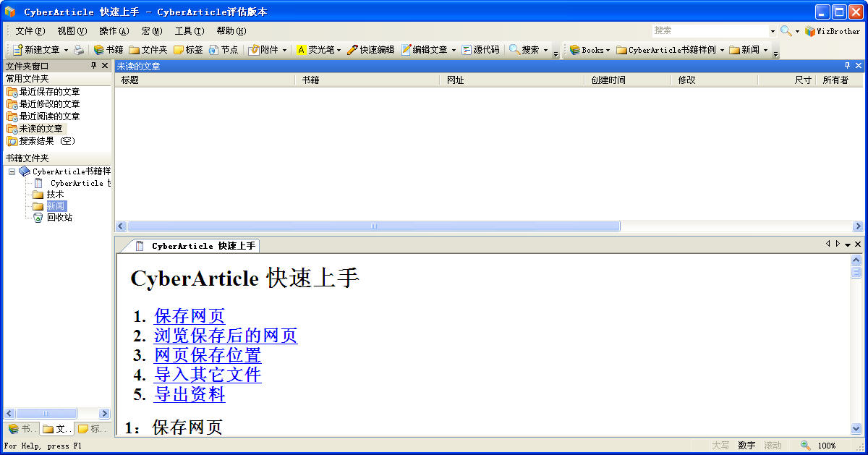Follow the 网页保存位置 link
The width and height of the screenshot is (868, 455).
pyautogui.click(x=208, y=355)
